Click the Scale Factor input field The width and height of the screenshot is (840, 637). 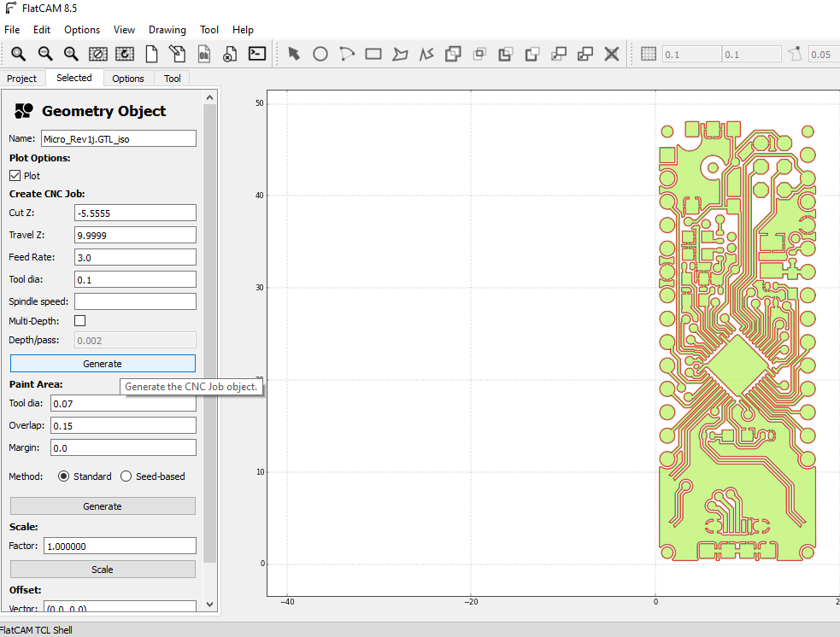[x=120, y=546]
